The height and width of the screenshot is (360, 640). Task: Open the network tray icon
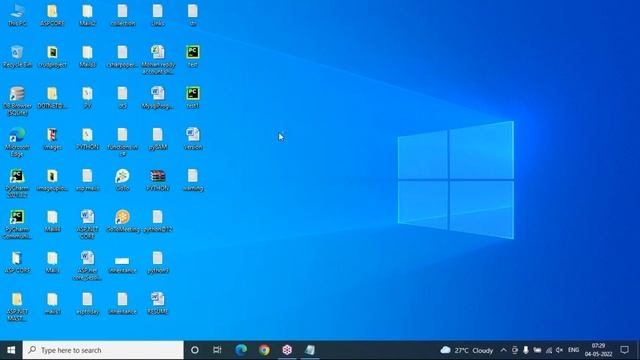549,350
